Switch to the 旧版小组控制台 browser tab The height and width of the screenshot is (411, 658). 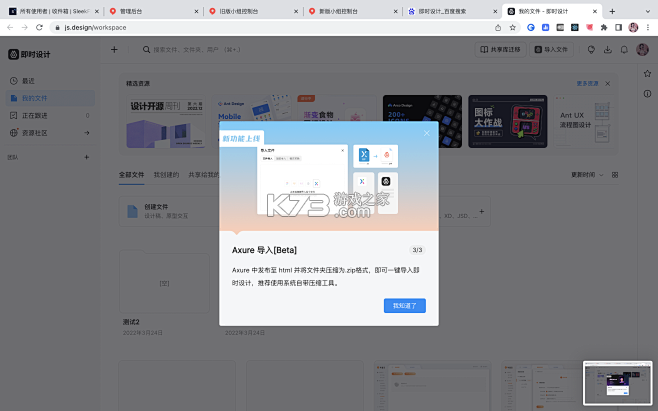tap(251, 11)
